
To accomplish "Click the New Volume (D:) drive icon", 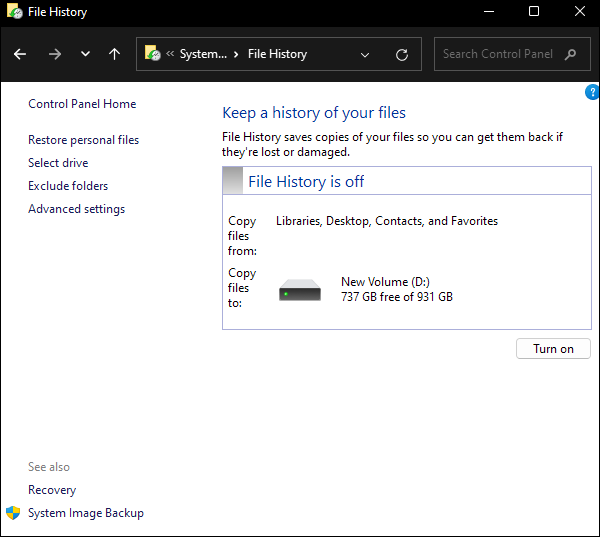I will (x=300, y=290).
